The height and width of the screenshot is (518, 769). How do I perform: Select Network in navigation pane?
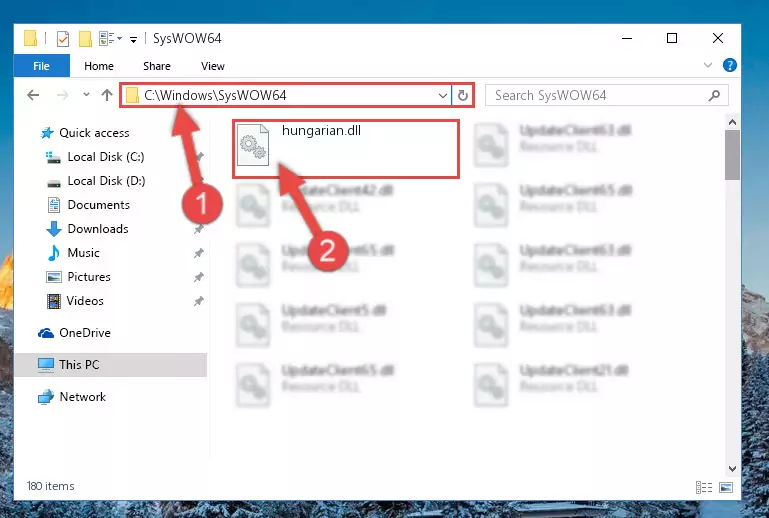coord(82,397)
